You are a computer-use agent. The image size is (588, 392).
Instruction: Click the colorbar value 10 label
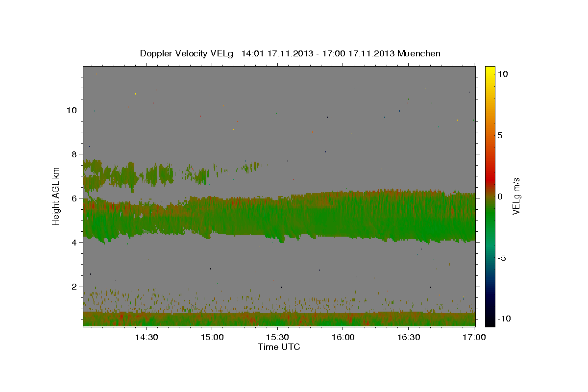coord(502,73)
